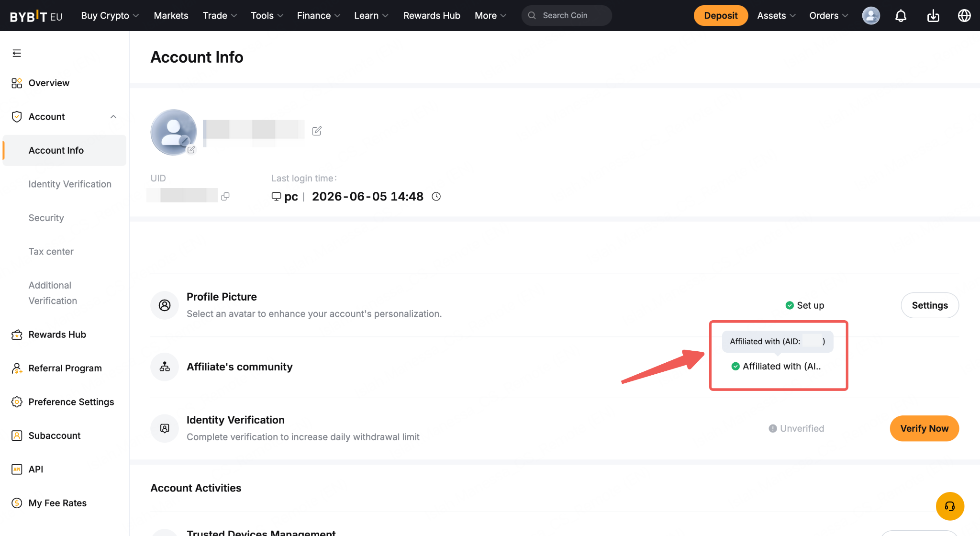
Task: Click the avatar edit badge icon
Action: click(x=191, y=150)
